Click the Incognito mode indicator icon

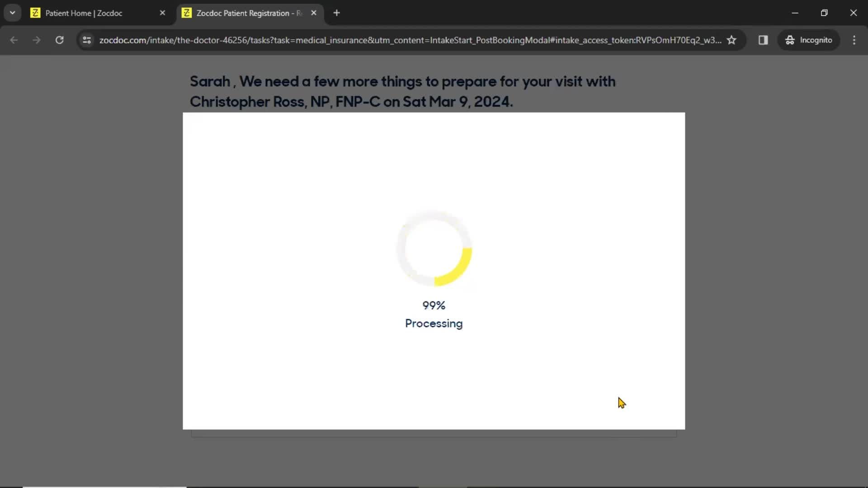790,40
